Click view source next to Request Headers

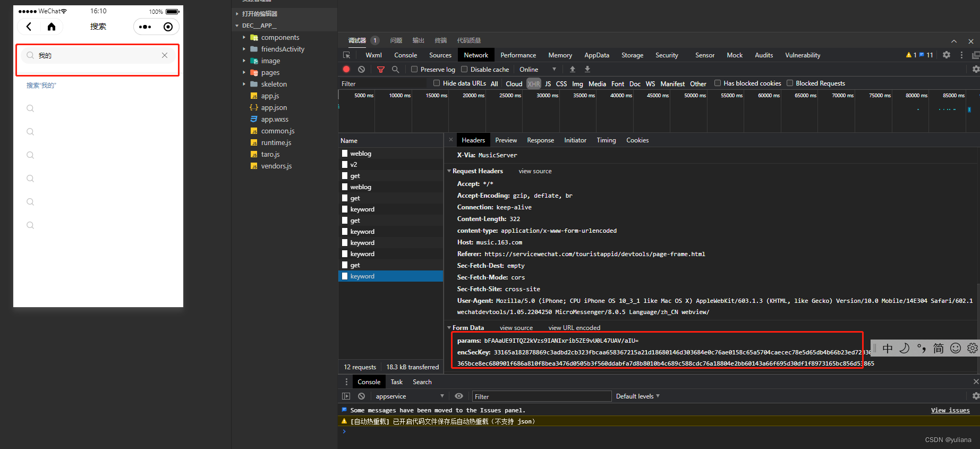pyautogui.click(x=535, y=171)
